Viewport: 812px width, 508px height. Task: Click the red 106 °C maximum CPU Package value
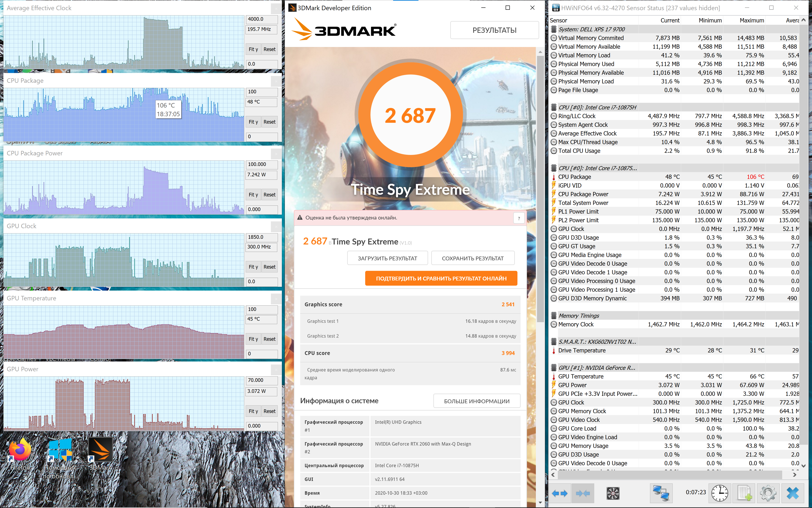point(755,177)
